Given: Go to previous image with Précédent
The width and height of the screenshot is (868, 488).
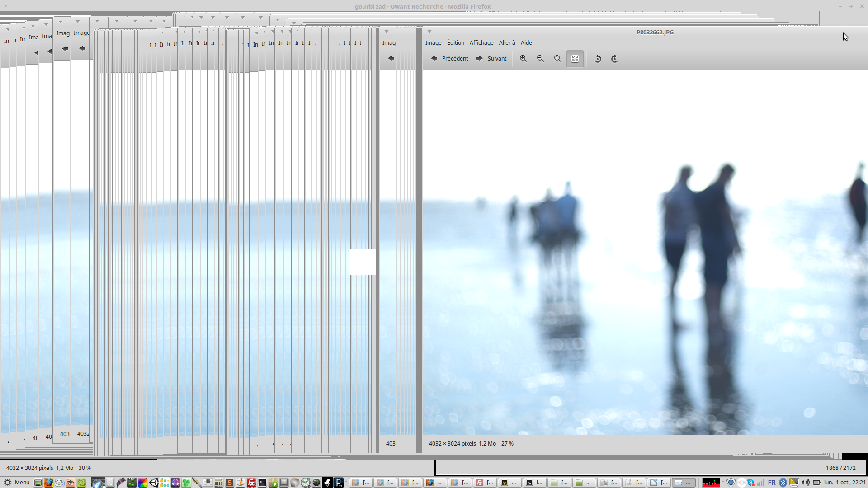Looking at the screenshot, I should (449, 59).
